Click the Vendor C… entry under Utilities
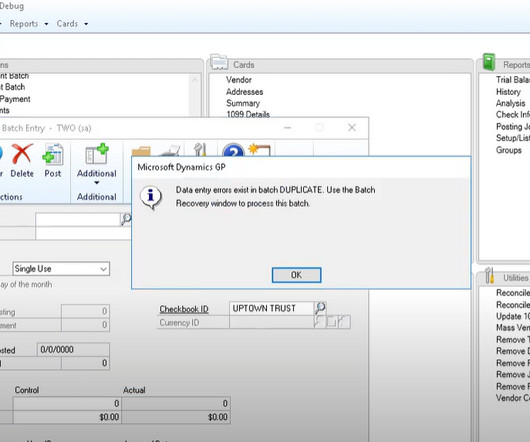 click(513, 398)
